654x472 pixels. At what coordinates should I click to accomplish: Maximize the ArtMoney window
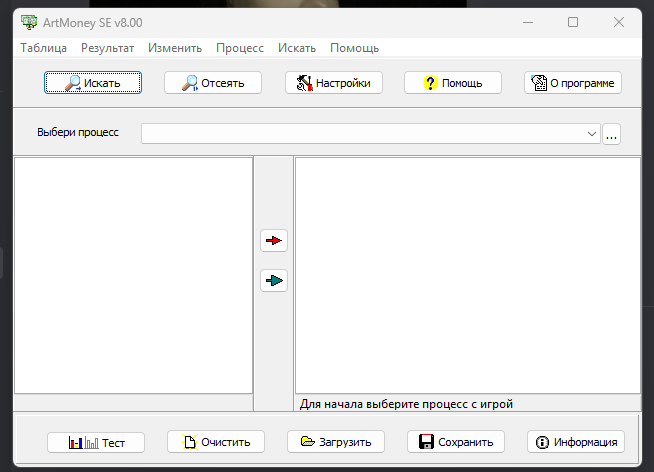pyautogui.click(x=573, y=22)
